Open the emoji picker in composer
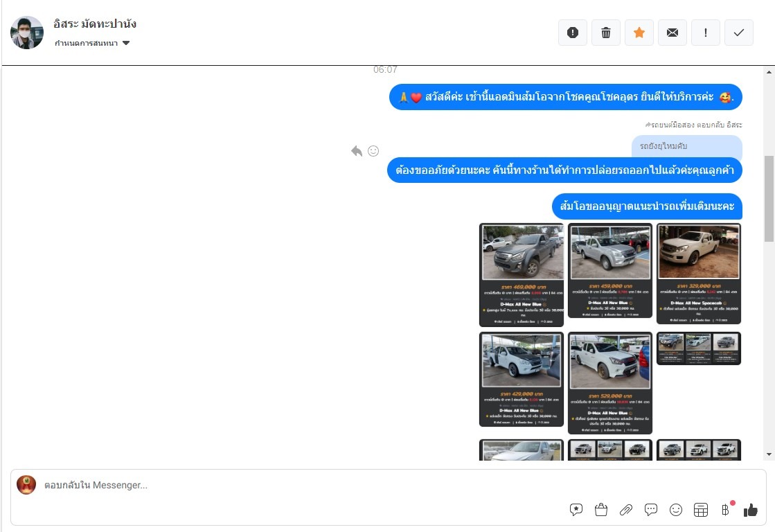Screen dimensions: 775x532 click(x=676, y=510)
